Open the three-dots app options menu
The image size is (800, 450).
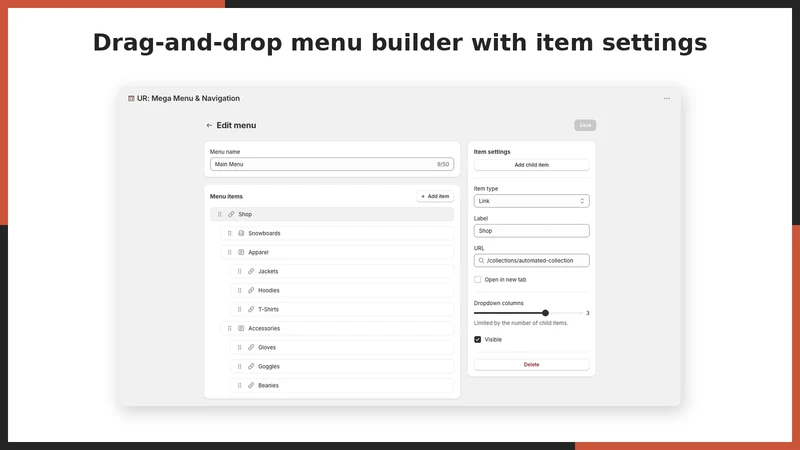(666, 98)
